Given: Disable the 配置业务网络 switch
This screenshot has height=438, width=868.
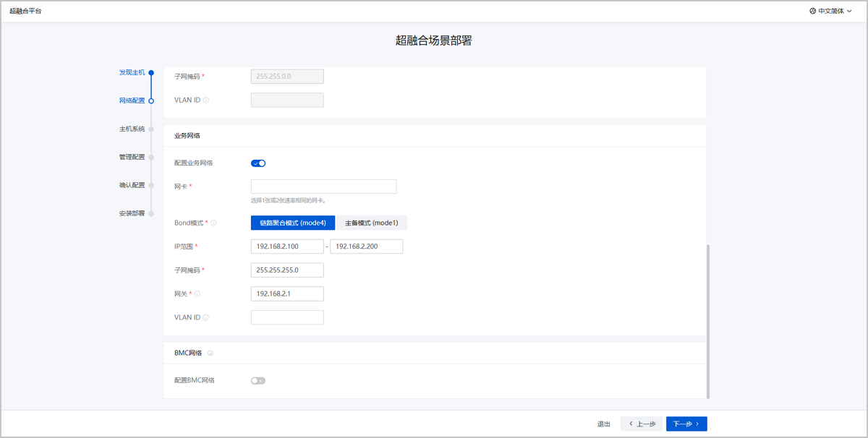Looking at the screenshot, I should [258, 163].
